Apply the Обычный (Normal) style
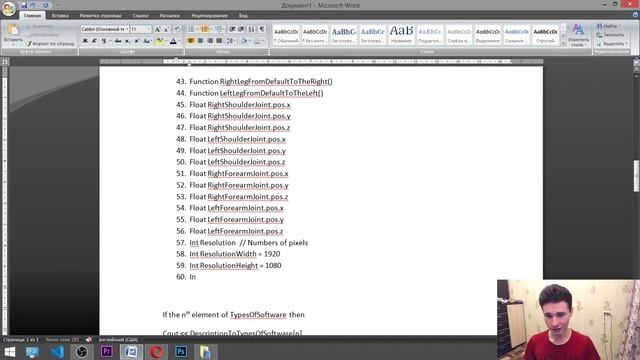The height and width of the screenshot is (360, 640). click(x=286, y=35)
